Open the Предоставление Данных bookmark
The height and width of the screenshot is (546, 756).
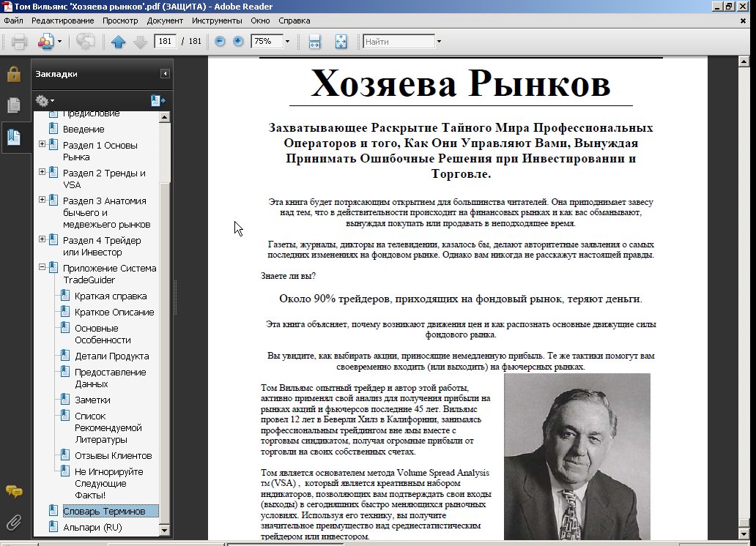coord(111,378)
